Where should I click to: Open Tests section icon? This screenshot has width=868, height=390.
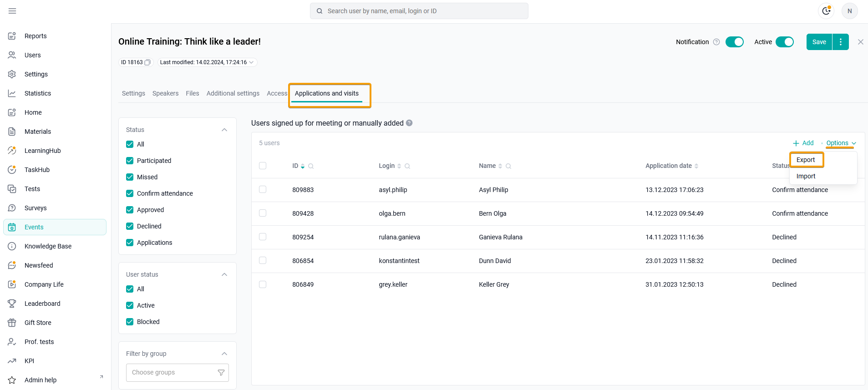tap(12, 189)
